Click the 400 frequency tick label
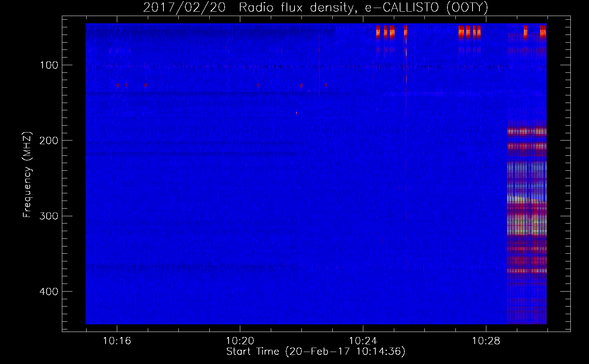The width and height of the screenshot is (589, 364). (x=49, y=292)
